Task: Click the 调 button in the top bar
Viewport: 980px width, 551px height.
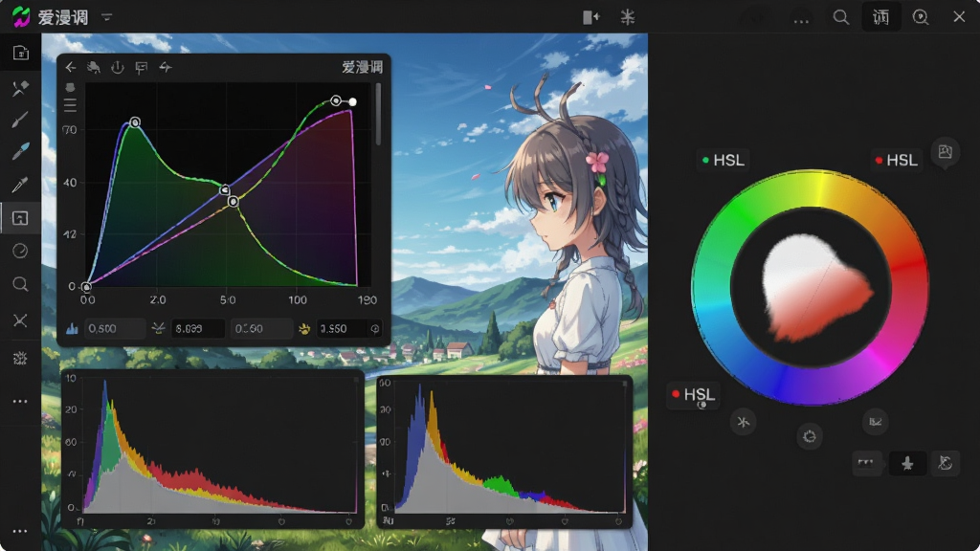Action: (x=880, y=17)
